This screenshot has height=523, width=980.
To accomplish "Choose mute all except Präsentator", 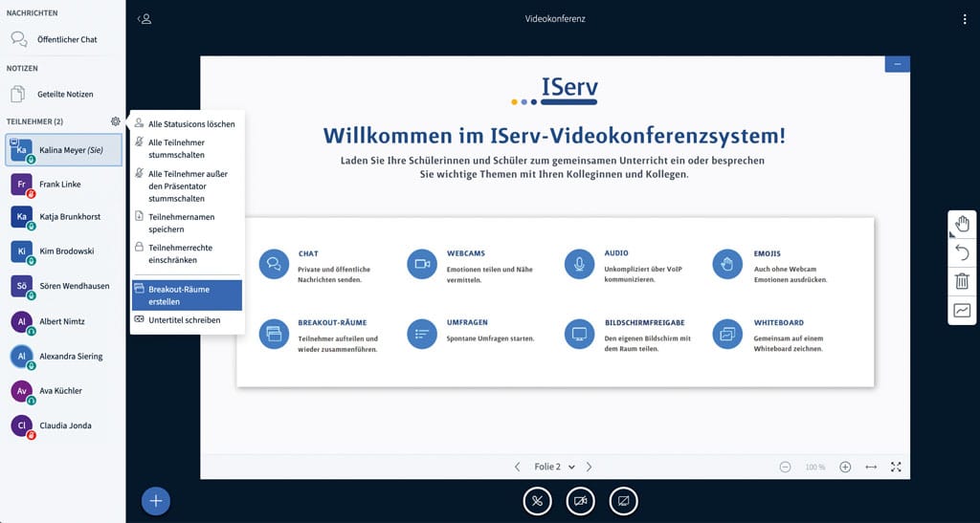I will click(187, 186).
